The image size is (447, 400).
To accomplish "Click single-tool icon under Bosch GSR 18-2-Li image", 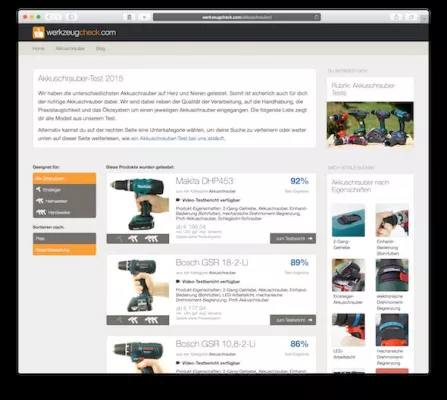I will click(x=119, y=320).
